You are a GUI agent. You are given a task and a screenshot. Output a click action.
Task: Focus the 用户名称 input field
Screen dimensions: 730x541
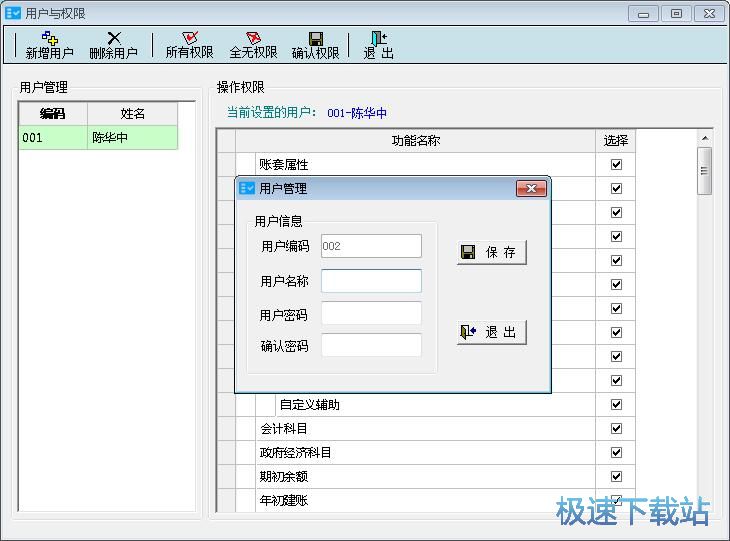click(372, 281)
